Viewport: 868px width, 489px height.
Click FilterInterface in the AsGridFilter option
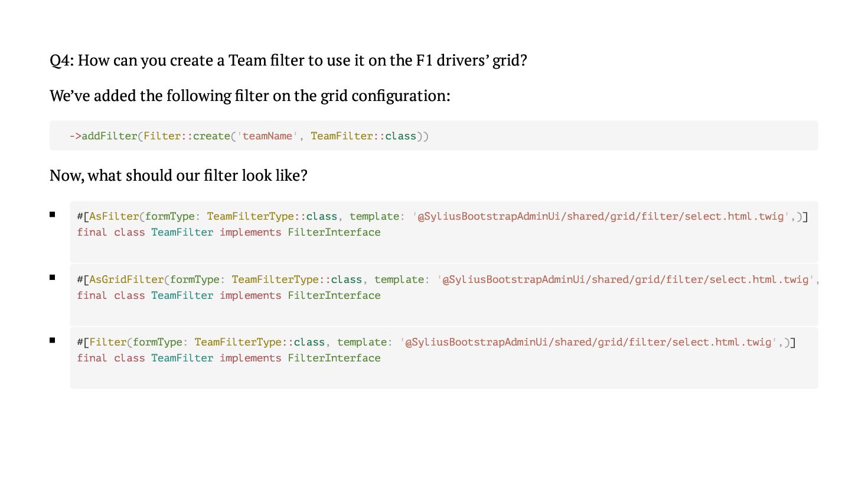(334, 295)
